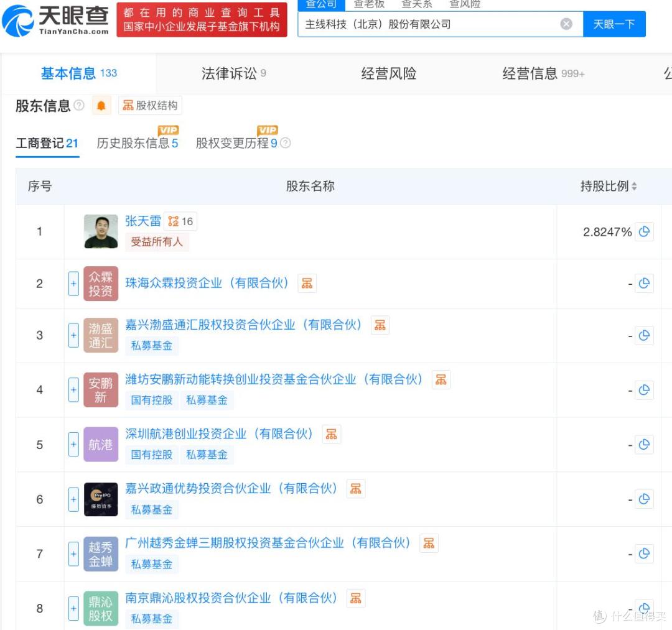Click the 天眼一下 search button

click(614, 24)
